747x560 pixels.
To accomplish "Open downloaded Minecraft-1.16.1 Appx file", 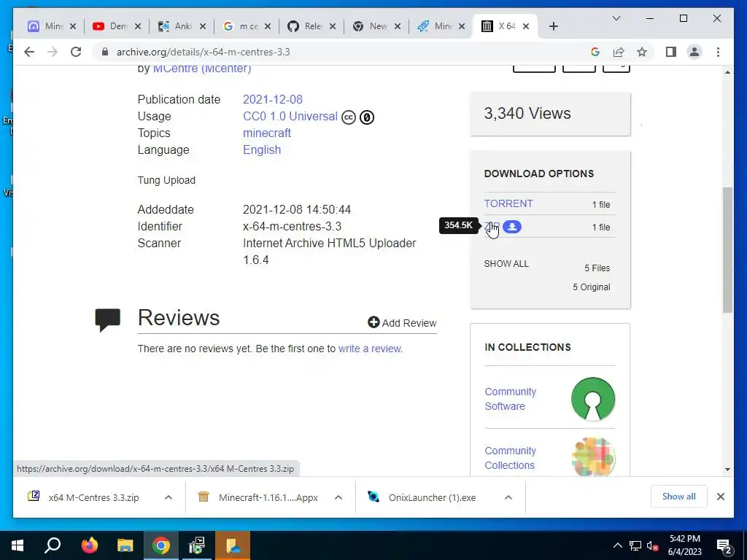I will pos(268,497).
